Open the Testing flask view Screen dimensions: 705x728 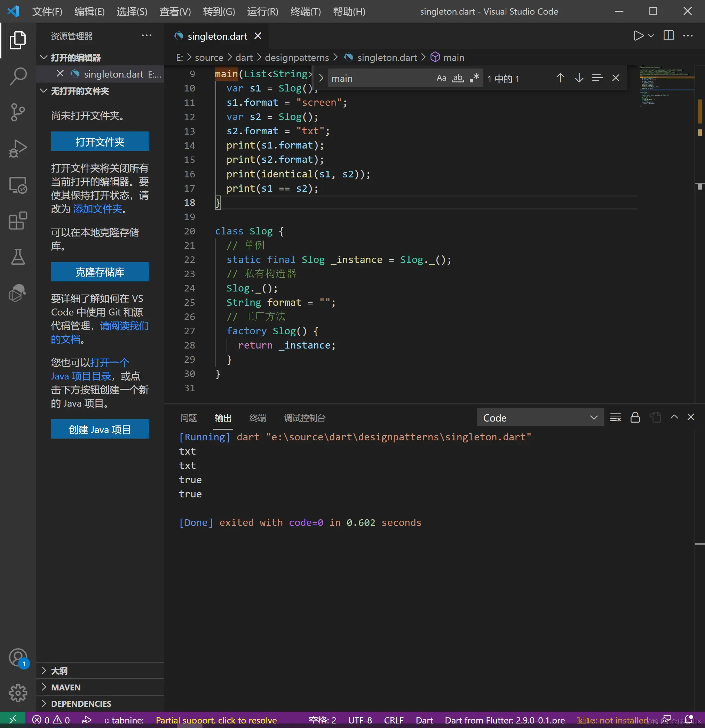point(18,257)
